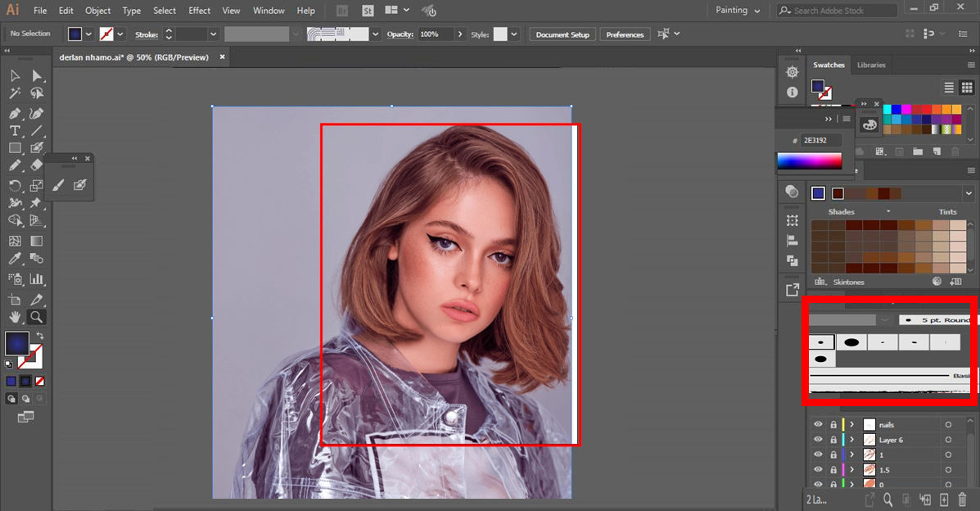Activate the Hand tool
The height and width of the screenshot is (511, 980).
15,317
